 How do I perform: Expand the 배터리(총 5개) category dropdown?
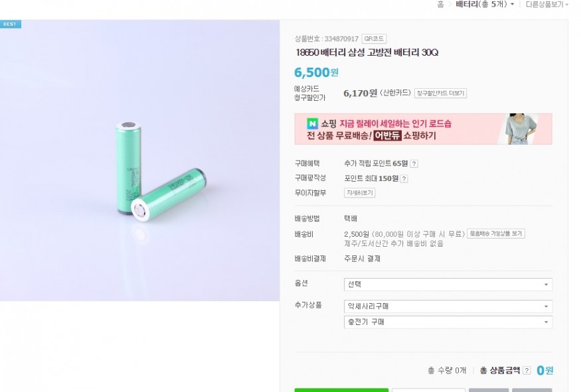coord(484,5)
